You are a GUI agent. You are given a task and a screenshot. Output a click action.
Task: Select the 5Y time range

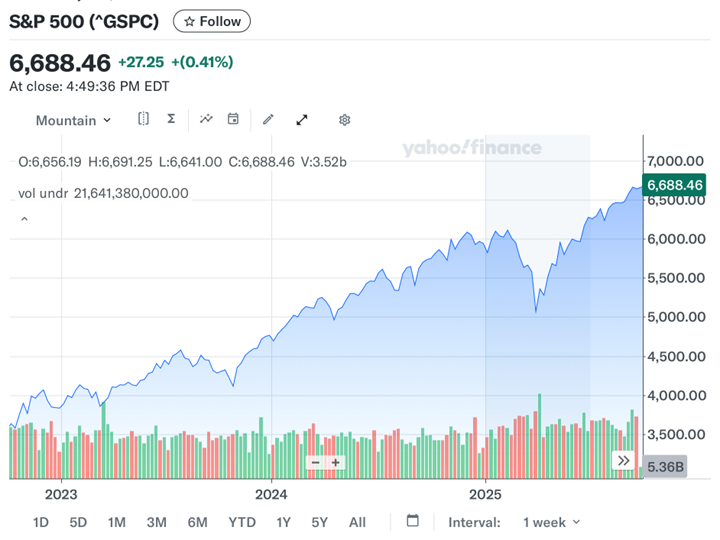click(x=319, y=522)
